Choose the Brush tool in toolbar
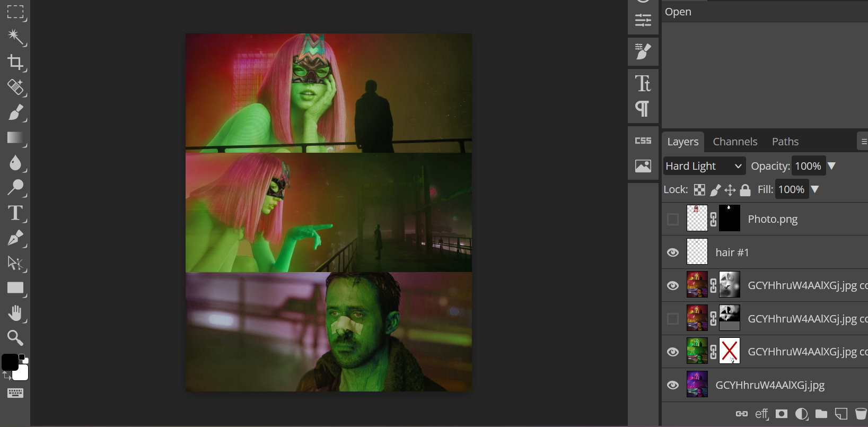 15,112
